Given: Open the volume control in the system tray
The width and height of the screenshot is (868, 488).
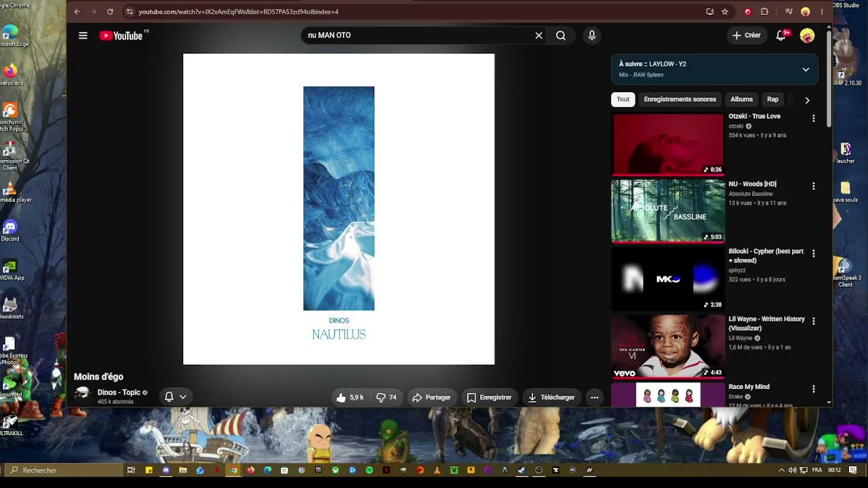Looking at the screenshot, I should [x=792, y=470].
